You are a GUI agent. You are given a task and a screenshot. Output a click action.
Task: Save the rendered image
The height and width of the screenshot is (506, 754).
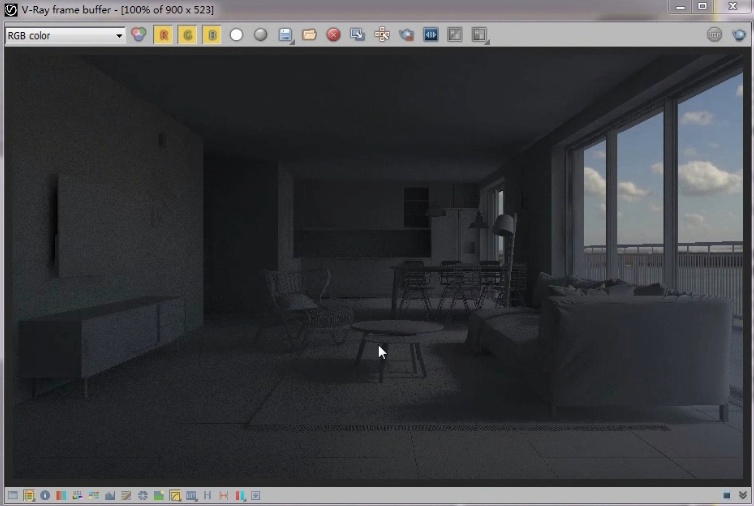(x=285, y=35)
